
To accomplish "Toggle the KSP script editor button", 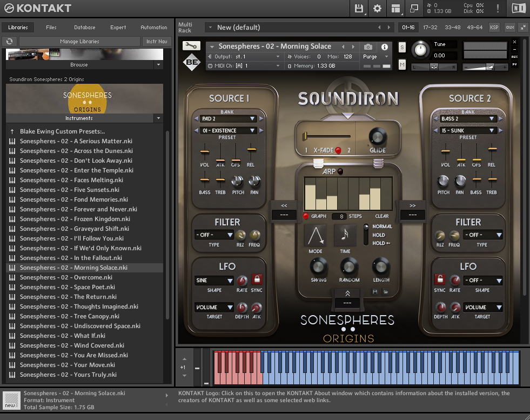I will tap(494, 28).
